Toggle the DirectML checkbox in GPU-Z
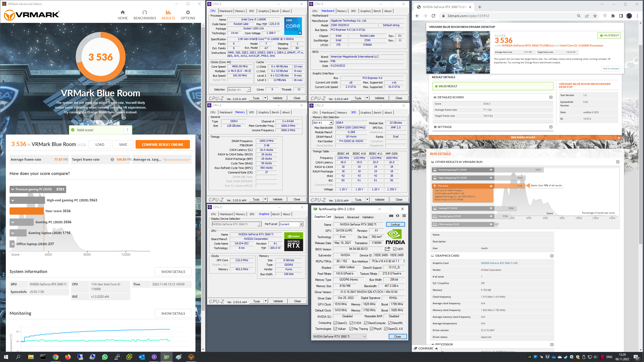This screenshot has width=644, height=362. tap(390, 323)
